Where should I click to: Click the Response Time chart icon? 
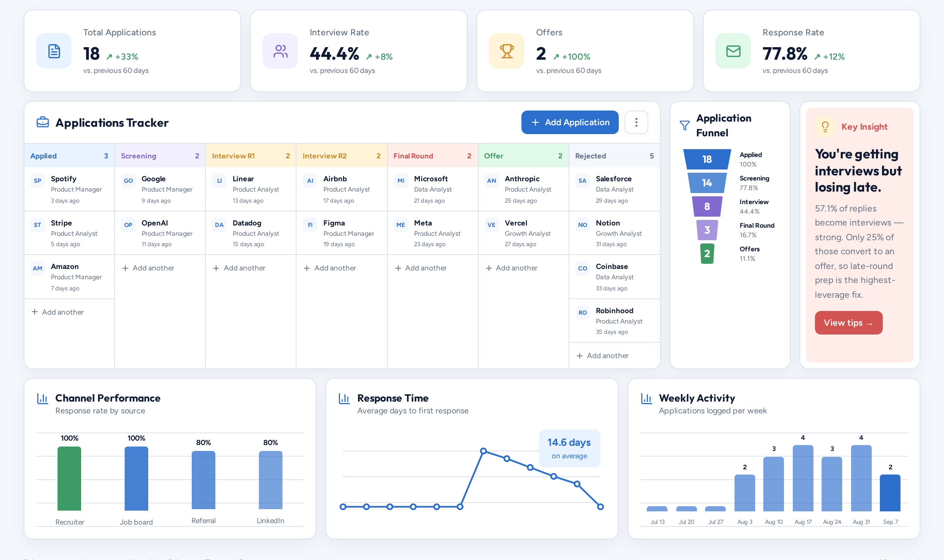pos(344,399)
